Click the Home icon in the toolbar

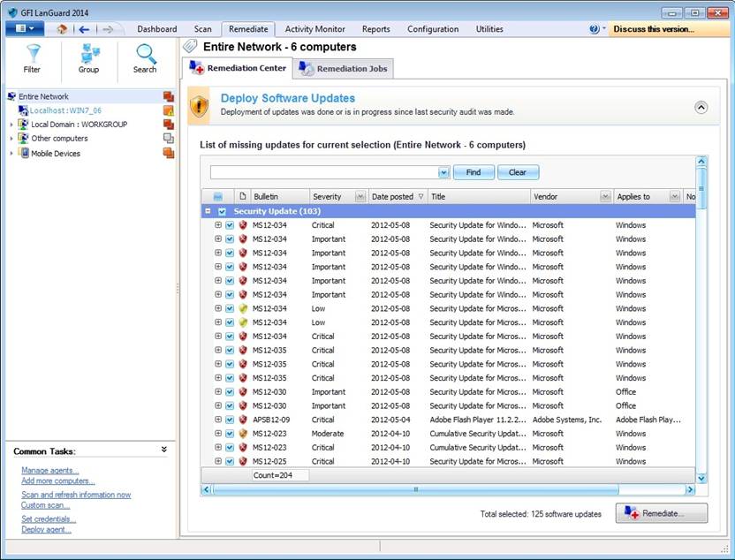point(62,29)
